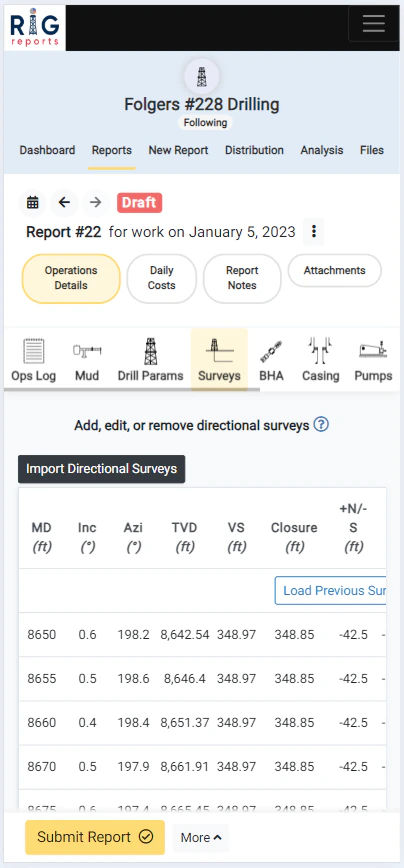Select the Attachments pill
404x868 pixels.
click(x=334, y=271)
